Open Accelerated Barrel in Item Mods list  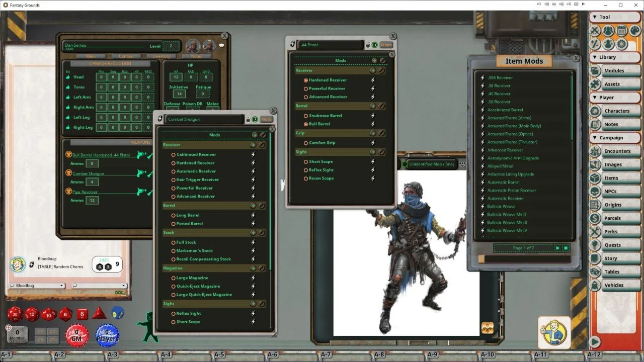(505, 110)
